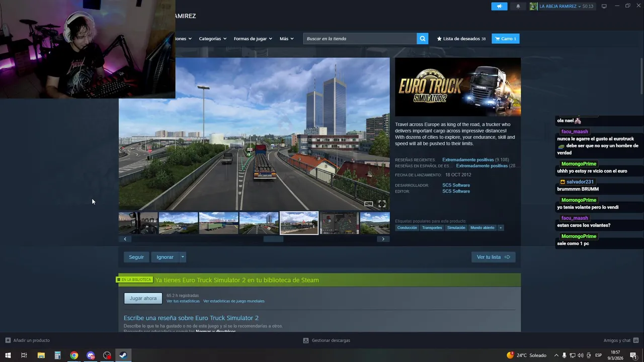644x362 pixels.
Task: Open the volume speaker tray icon
Action: tap(581, 355)
